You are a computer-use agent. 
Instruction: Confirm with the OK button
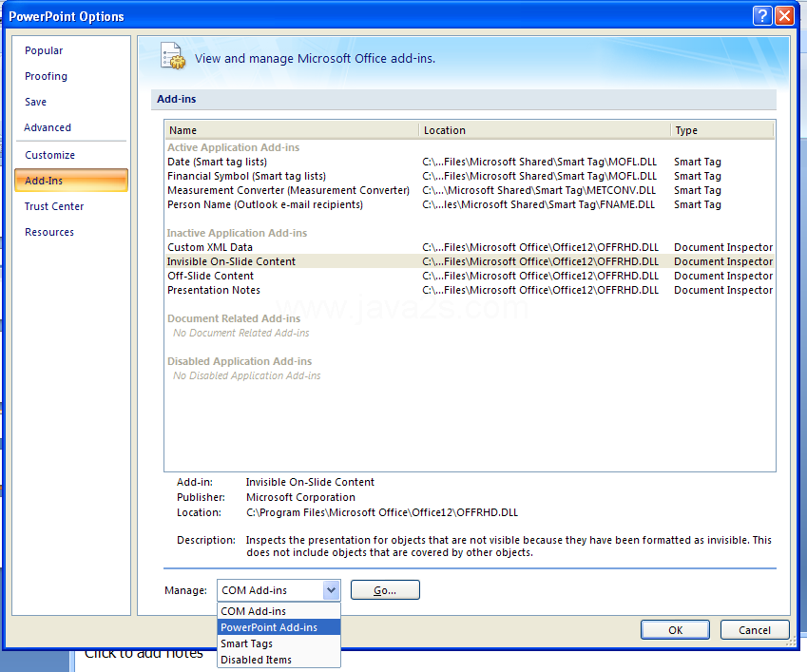(675, 630)
